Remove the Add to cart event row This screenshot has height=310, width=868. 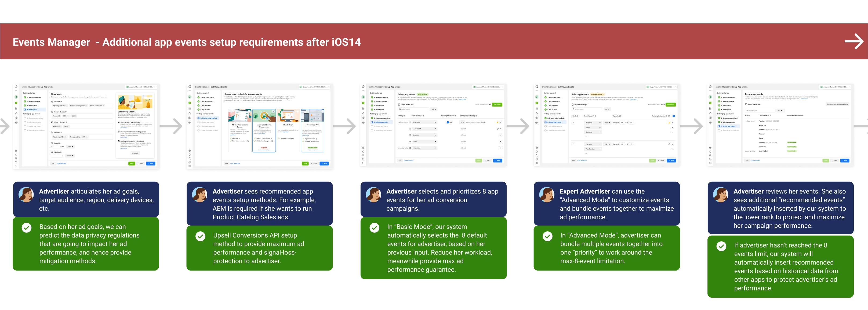pyautogui.click(x=500, y=129)
